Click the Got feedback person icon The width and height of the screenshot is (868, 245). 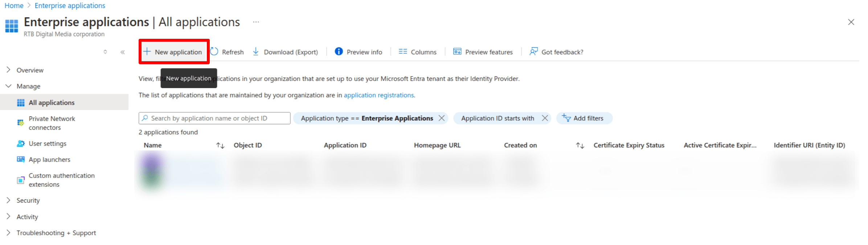point(533,51)
